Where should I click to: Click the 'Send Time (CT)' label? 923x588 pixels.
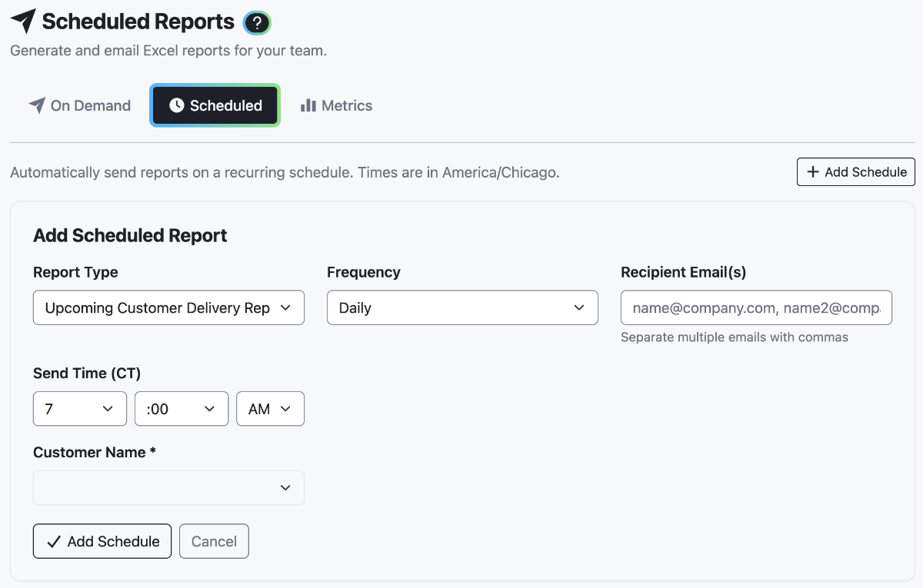click(87, 373)
